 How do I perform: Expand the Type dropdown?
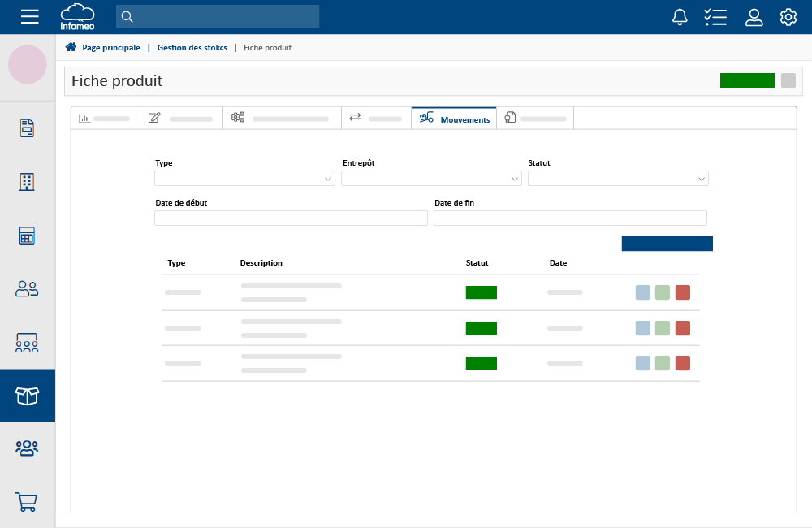tap(244, 179)
